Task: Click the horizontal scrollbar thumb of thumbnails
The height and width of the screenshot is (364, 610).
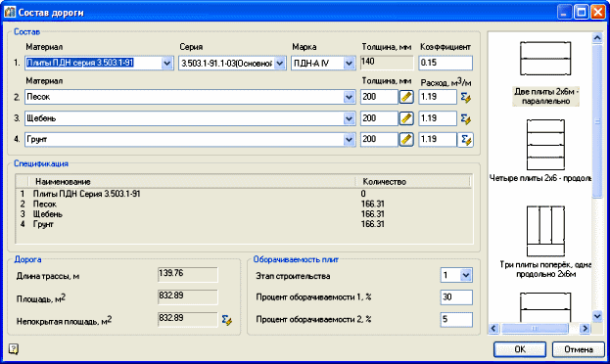Action: [x=535, y=329]
